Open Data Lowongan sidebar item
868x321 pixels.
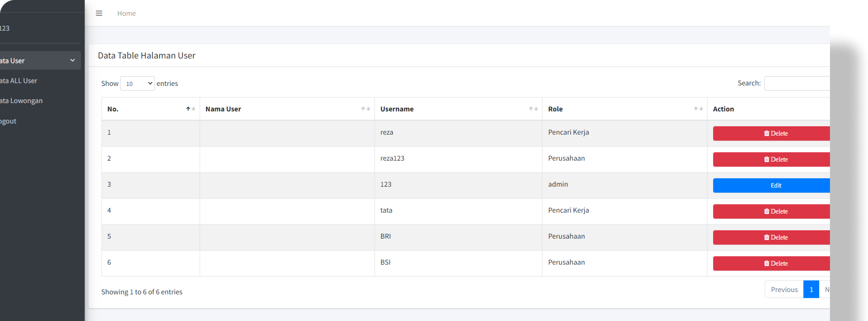click(21, 101)
